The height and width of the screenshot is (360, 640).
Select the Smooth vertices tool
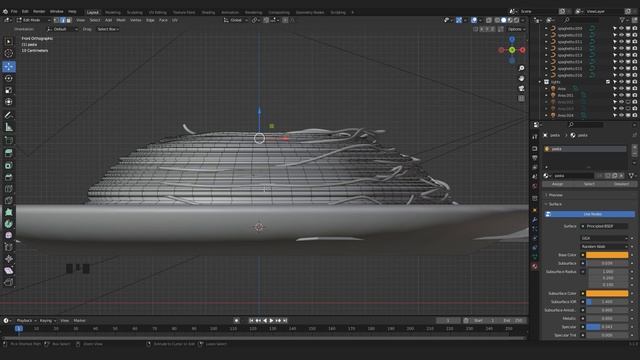tap(9, 236)
